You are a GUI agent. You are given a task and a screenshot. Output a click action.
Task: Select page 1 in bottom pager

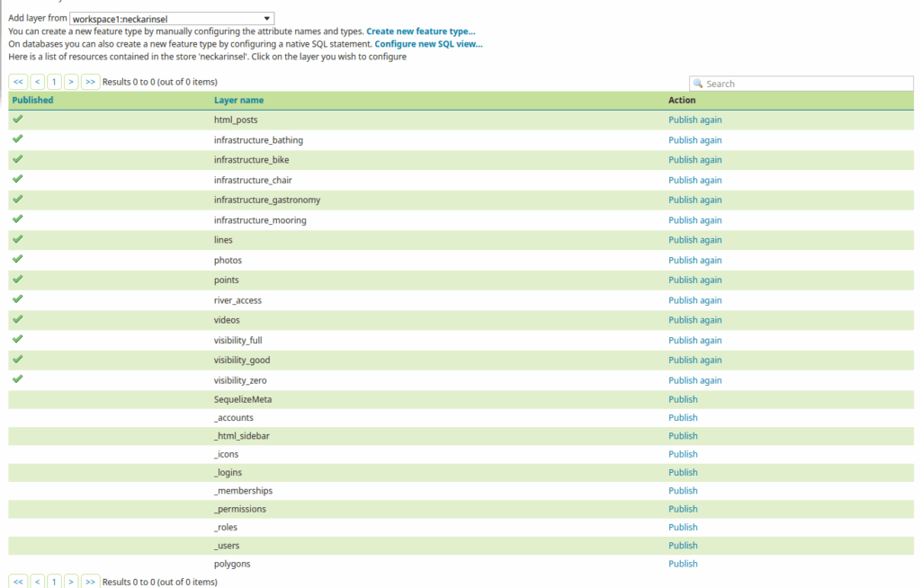(x=54, y=582)
